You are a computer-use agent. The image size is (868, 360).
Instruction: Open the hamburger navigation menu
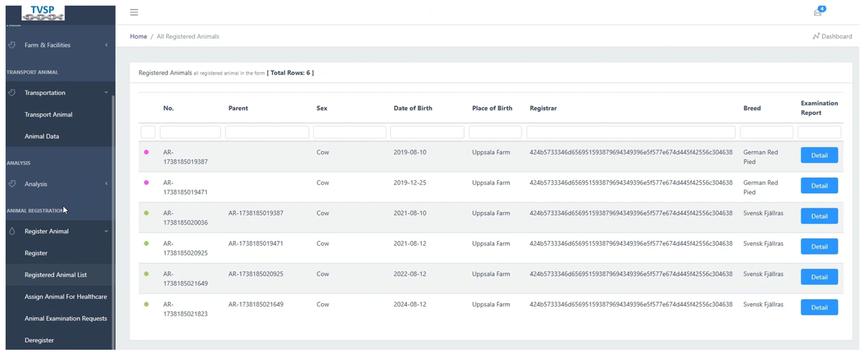point(134,12)
